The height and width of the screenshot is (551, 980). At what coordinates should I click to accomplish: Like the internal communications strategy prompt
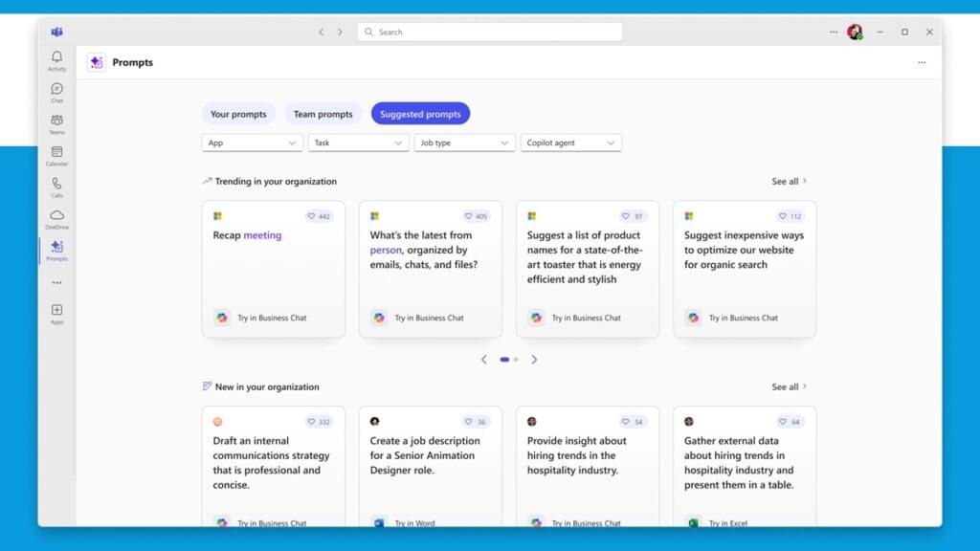click(x=319, y=422)
